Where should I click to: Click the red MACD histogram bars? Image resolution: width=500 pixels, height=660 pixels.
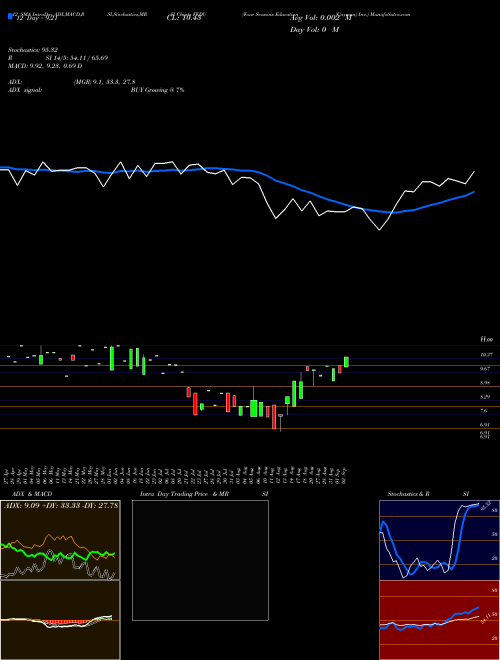tap(66, 622)
